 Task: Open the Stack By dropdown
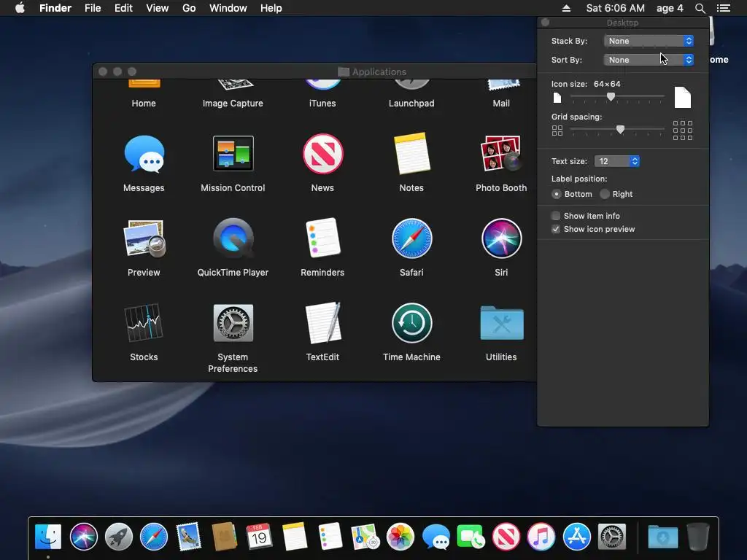tap(649, 41)
